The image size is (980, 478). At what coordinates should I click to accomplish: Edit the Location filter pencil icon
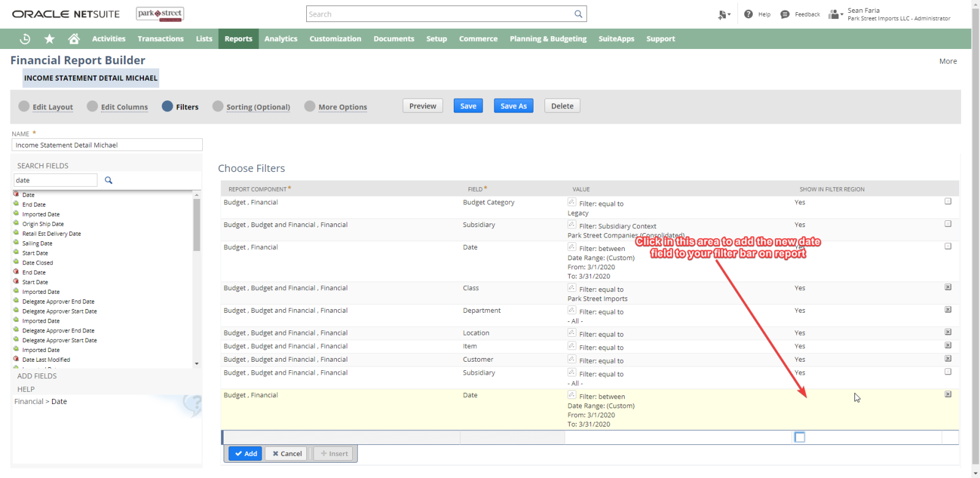571,333
